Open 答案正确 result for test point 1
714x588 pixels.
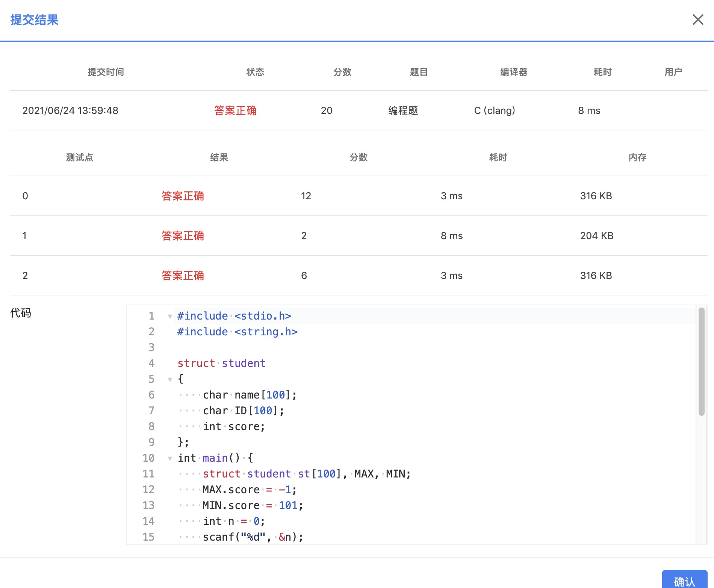[183, 236]
